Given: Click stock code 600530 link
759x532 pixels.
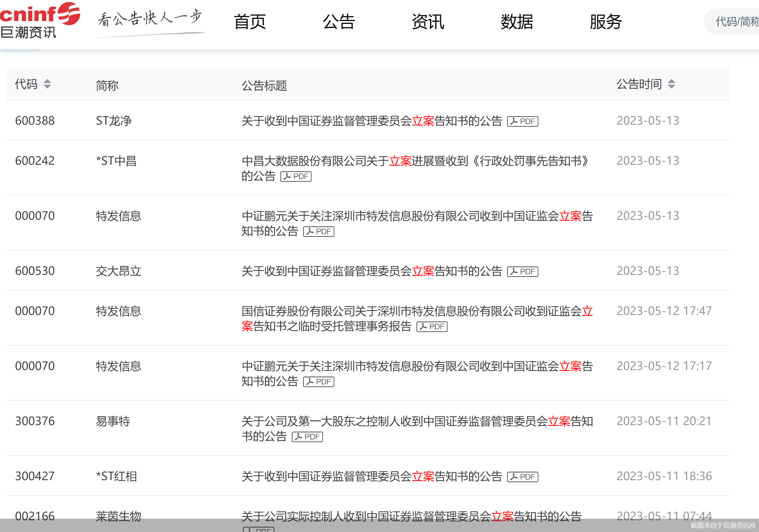Looking at the screenshot, I should pos(35,271).
